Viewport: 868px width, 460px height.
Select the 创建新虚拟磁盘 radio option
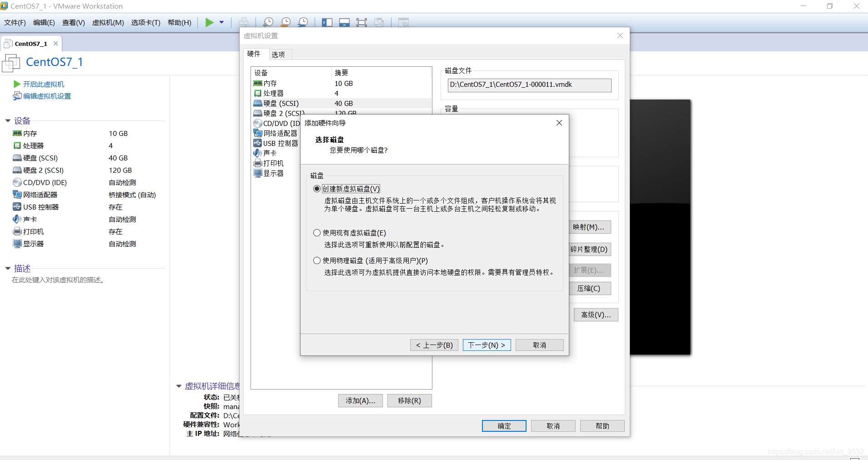[x=317, y=189]
